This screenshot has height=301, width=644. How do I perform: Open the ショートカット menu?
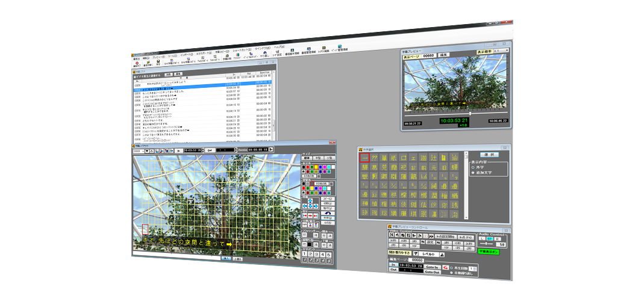point(242,50)
